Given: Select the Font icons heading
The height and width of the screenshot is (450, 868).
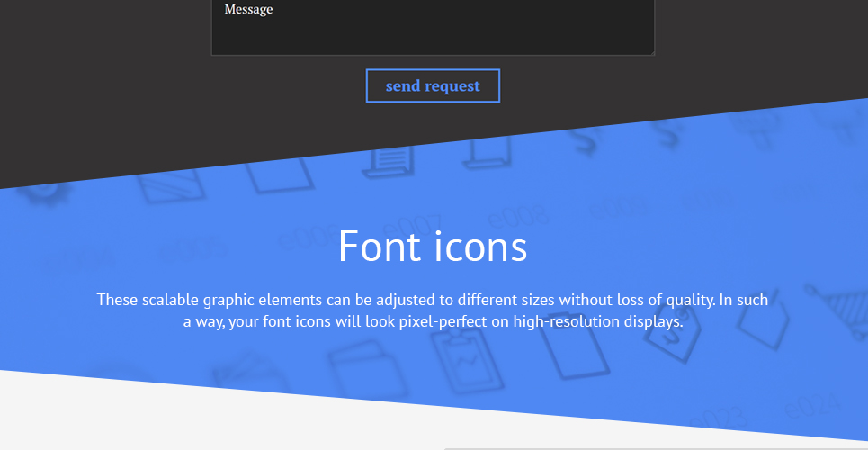Looking at the screenshot, I should coord(433,246).
